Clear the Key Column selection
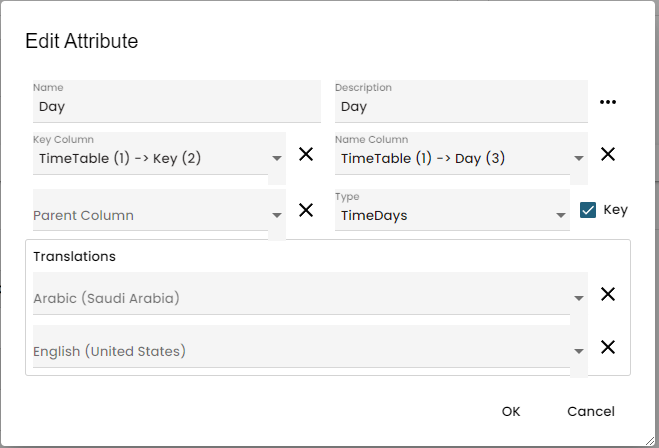659x448 pixels. [x=306, y=154]
